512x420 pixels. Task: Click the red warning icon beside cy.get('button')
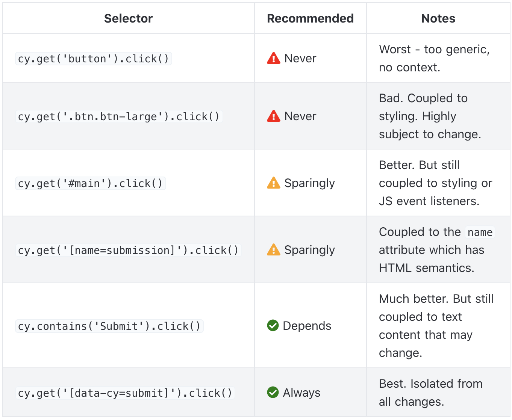tap(273, 58)
